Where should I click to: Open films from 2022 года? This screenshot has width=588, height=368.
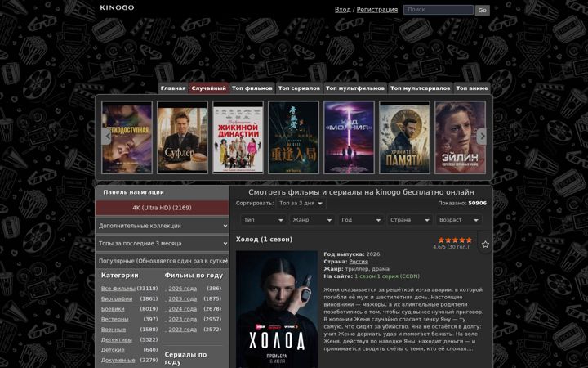click(x=182, y=330)
